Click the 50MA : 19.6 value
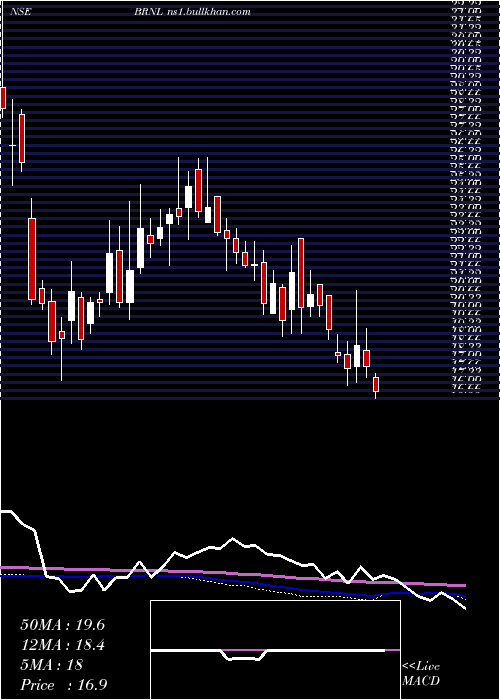The image size is (500, 700). pos(62,625)
